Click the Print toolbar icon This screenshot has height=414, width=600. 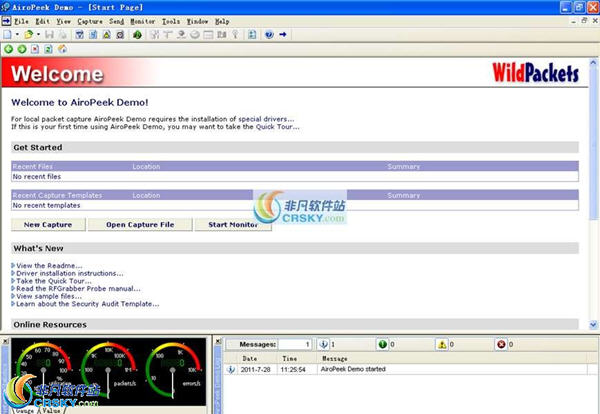click(x=62, y=35)
